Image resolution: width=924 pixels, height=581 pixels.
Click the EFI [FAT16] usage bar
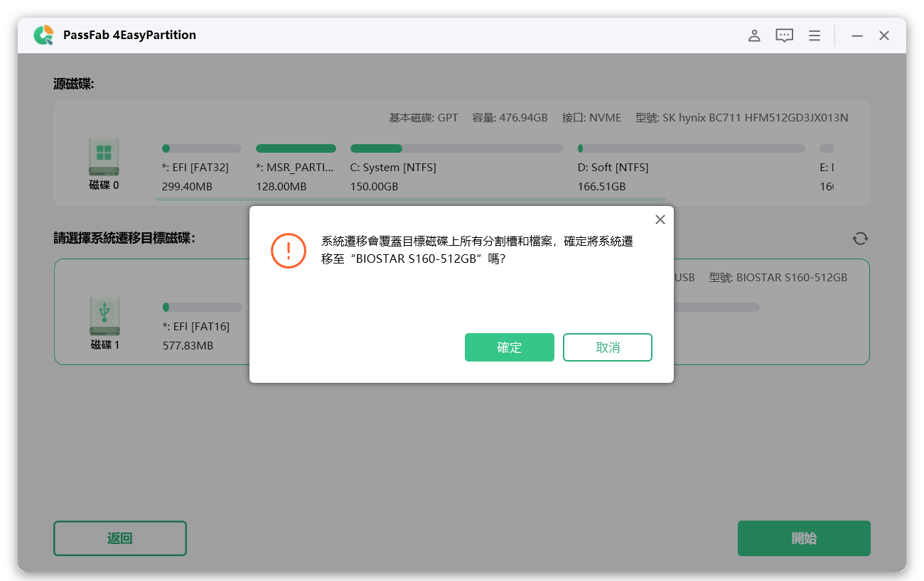(x=202, y=308)
